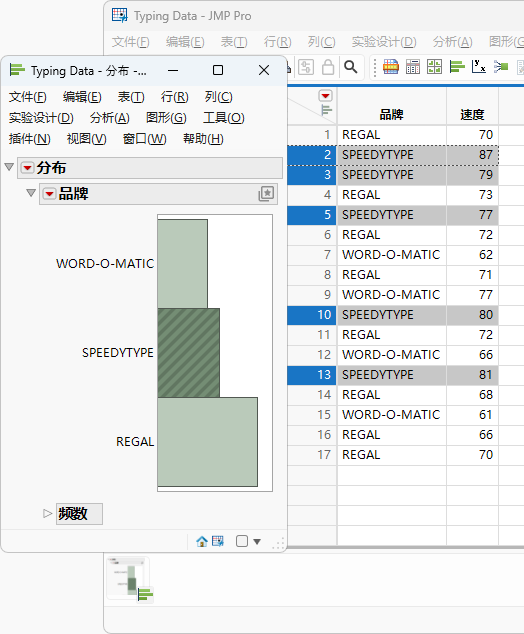Click the 分布 outline title bar
Viewport: 524px width, 634px height.
150,168
